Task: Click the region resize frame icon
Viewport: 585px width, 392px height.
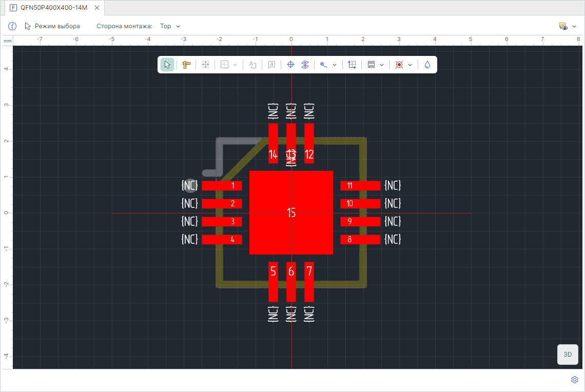Action: 352,65
